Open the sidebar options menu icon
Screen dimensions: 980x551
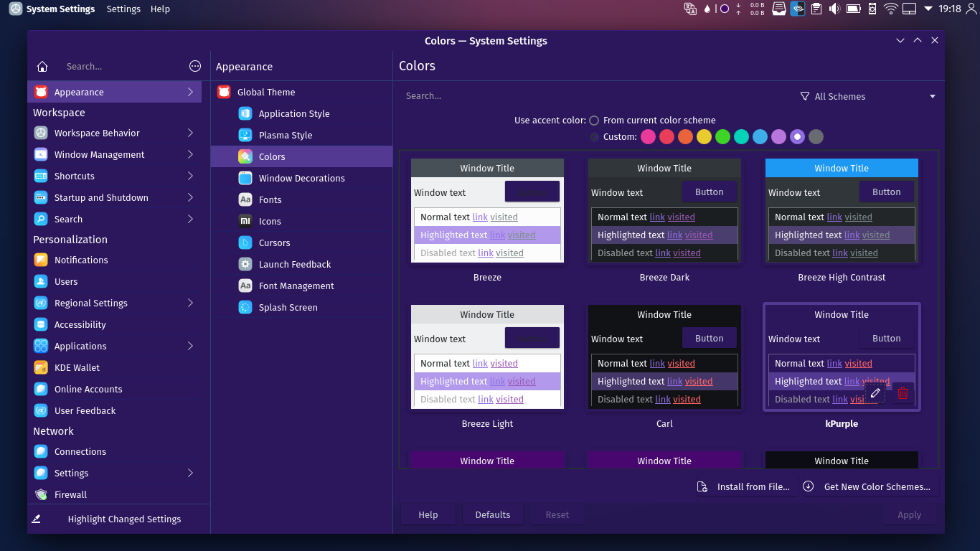point(195,66)
